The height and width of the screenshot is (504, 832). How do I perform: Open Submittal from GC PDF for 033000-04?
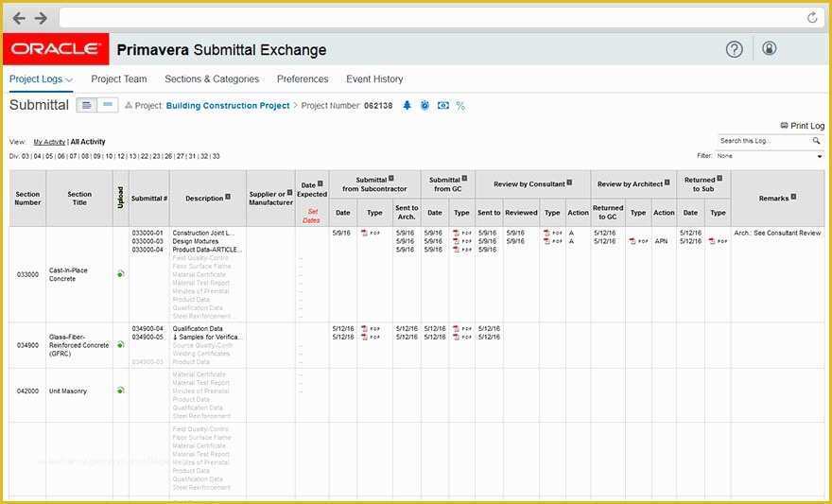tap(462, 250)
